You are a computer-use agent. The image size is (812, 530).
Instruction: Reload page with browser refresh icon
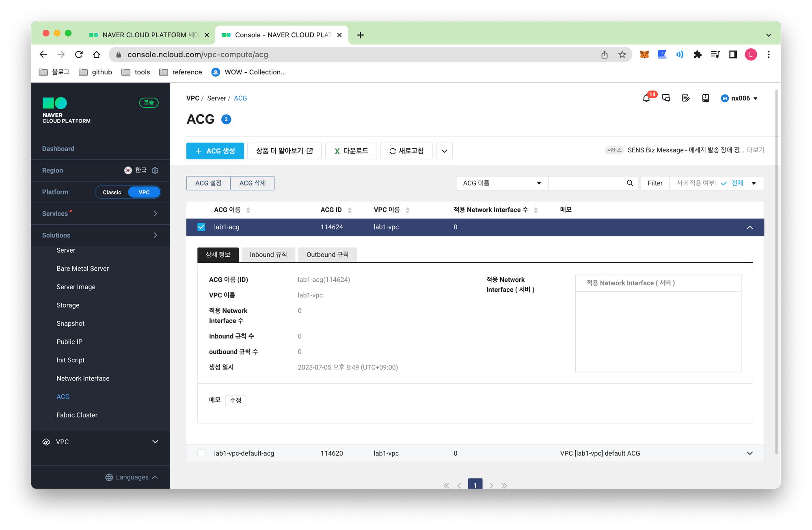79,54
